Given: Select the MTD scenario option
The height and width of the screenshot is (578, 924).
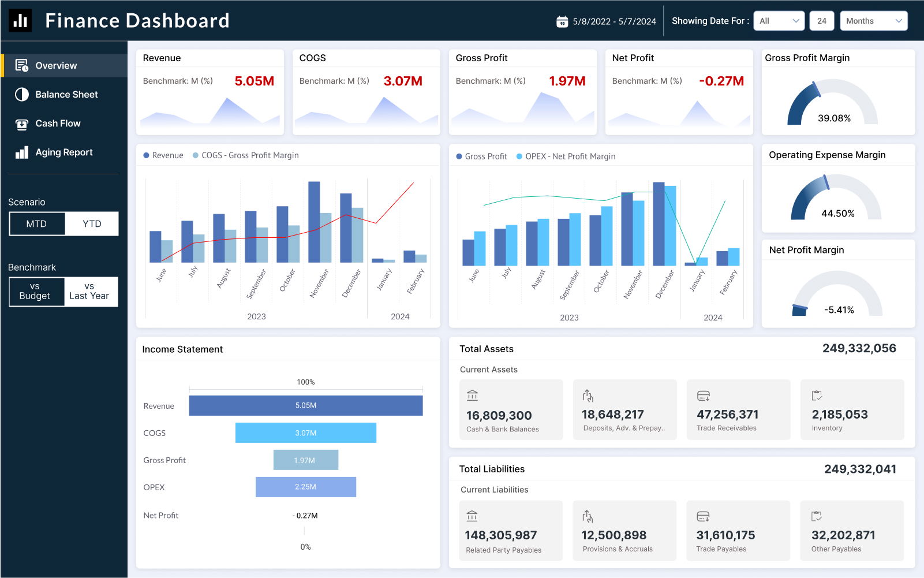Looking at the screenshot, I should [x=36, y=224].
